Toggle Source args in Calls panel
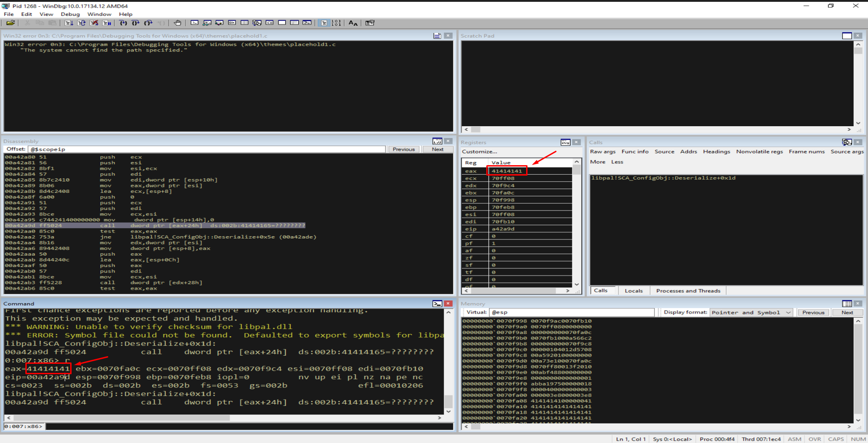Viewport: 868px width, 443px height. (x=847, y=152)
